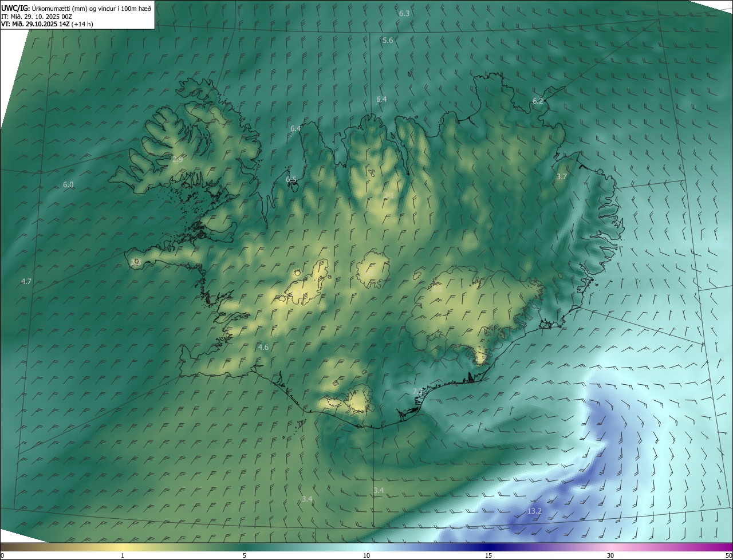Image resolution: width=733 pixels, height=560 pixels.
Task: Pick the dark navy colour above the 15 tick
Action: 488,547
